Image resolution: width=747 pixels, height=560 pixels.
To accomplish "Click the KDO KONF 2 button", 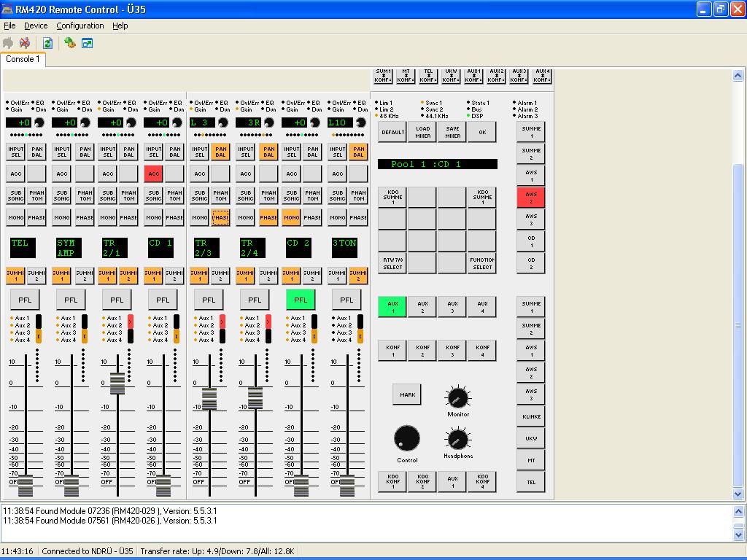I will pos(422,481).
